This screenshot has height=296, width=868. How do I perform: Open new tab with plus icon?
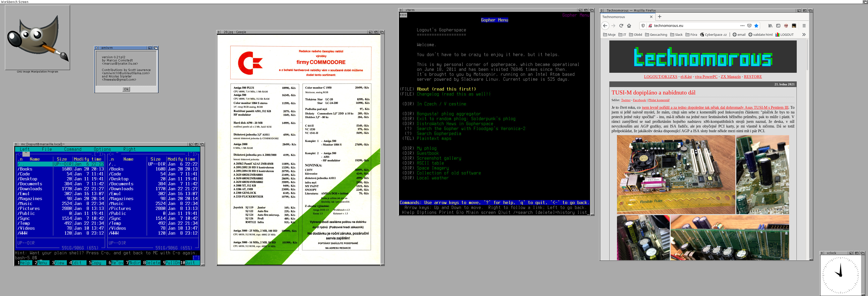[659, 17]
